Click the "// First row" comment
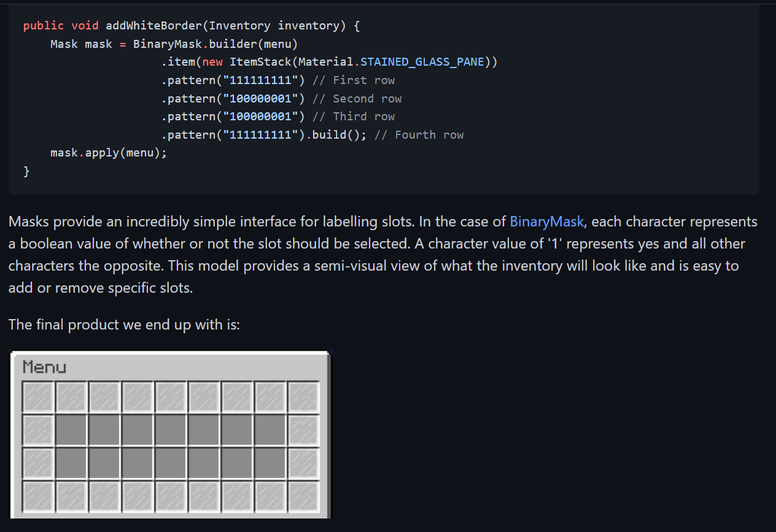 pos(353,80)
